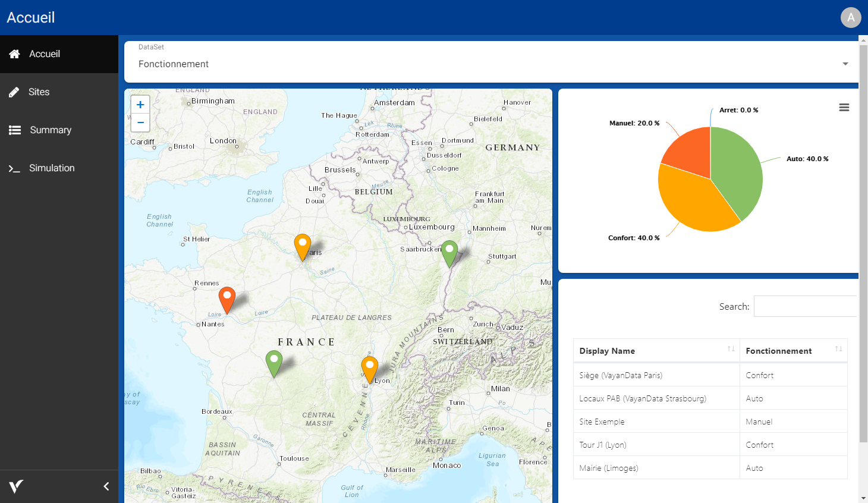The height and width of the screenshot is (503, 868).
Task: Collapse the sidebar with the chevron
Action: tap(106, 486)
